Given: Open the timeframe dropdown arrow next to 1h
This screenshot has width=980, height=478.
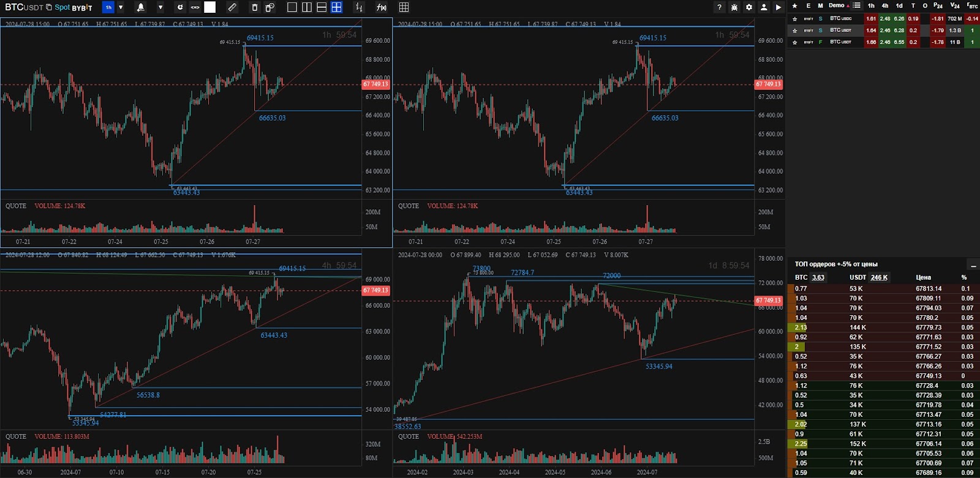Looking at the screenshot, I should (x=121, y=7).
